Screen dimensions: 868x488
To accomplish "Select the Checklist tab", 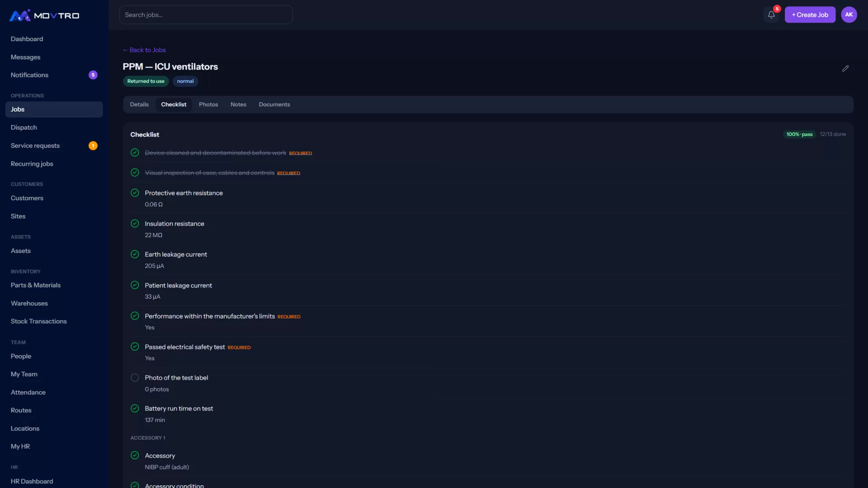I will click(x=174, y=104).
